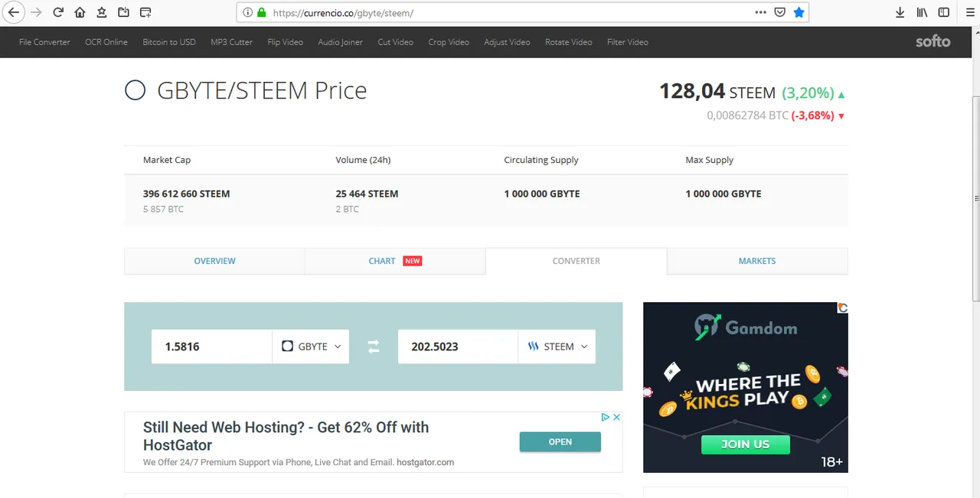Click the tab window icon in toolbar
The width and height of the screenshot is (980, 498).
pos(145,12)
